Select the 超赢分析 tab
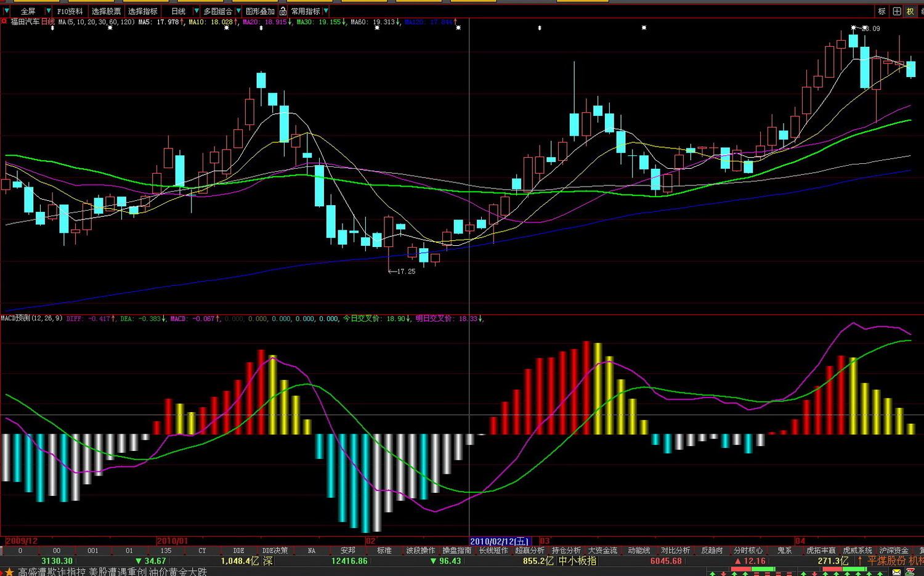Image resolution: width=924 pixels, height=576 pixels. pos(530,551)
